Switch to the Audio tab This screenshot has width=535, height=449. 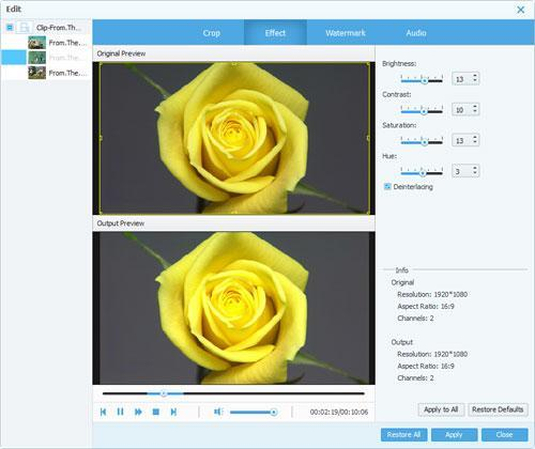[416, 33]
